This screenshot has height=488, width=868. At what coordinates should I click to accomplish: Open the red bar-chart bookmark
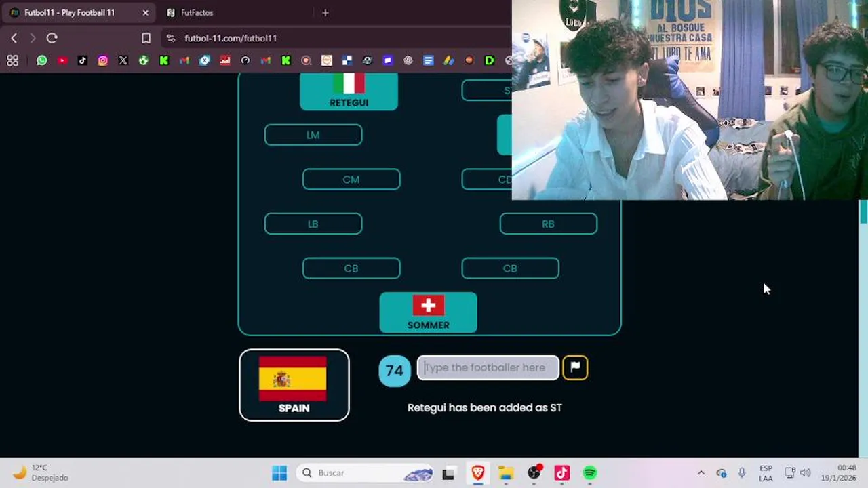pyautogui.click(x=225, y=60)
